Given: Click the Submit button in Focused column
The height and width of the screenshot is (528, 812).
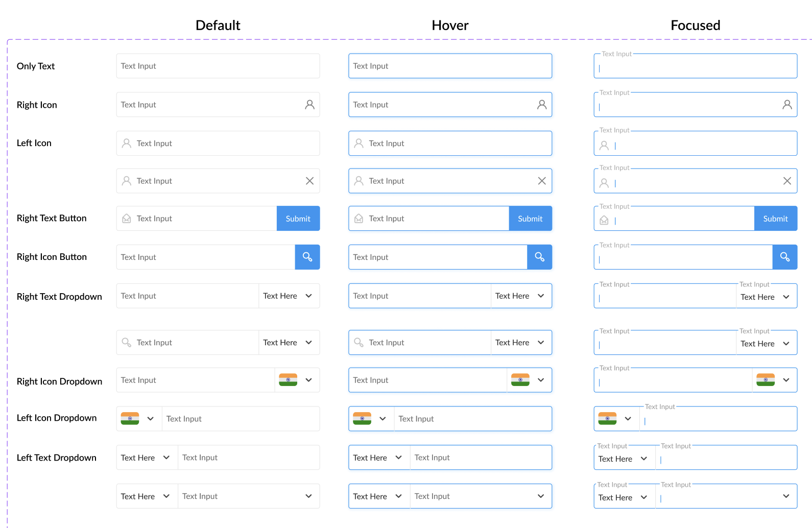Looking at the screenshot, I should tap(776, 219).
